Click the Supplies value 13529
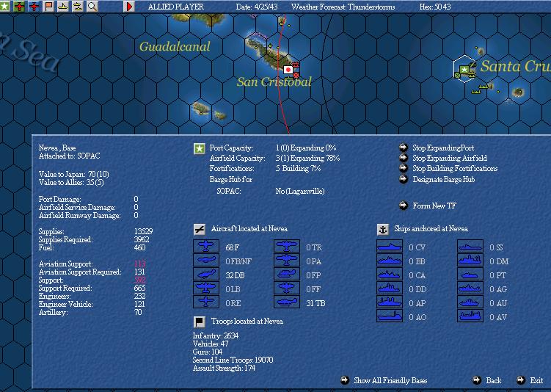551x392 pixels. pos(143,231)
